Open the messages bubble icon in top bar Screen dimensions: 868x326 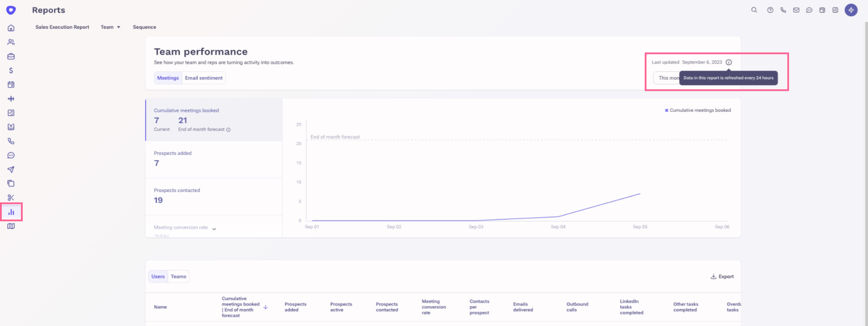click(x=809, y=10)
